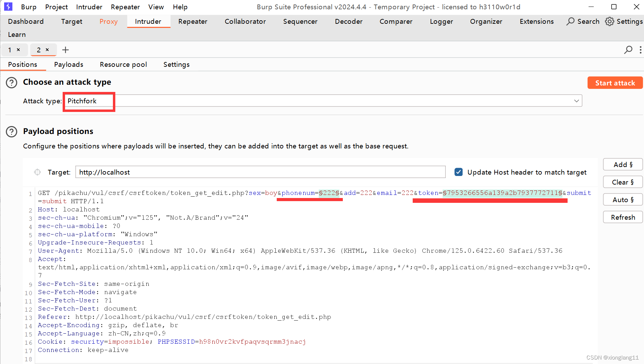Viewport: 644px width, 364px height.
Task: Click the Sec-Fetch-Mode: navigate line
Action: (x=87, y=292)
